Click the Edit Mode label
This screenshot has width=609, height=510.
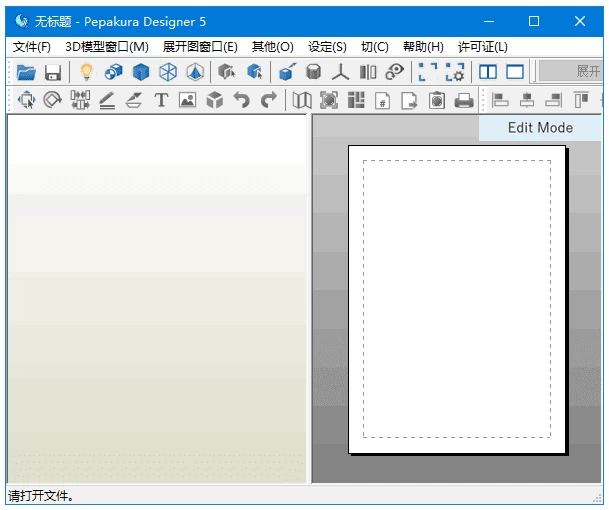click(540, 128)
